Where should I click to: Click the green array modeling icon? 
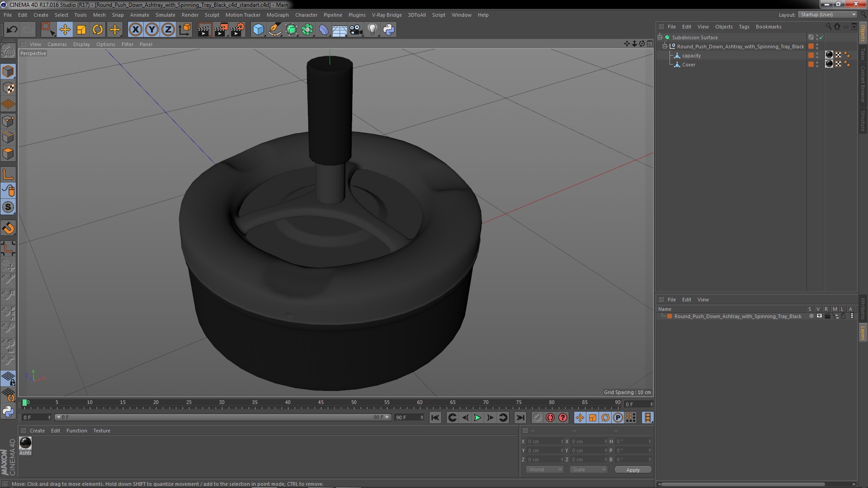(x=307, y=30)
